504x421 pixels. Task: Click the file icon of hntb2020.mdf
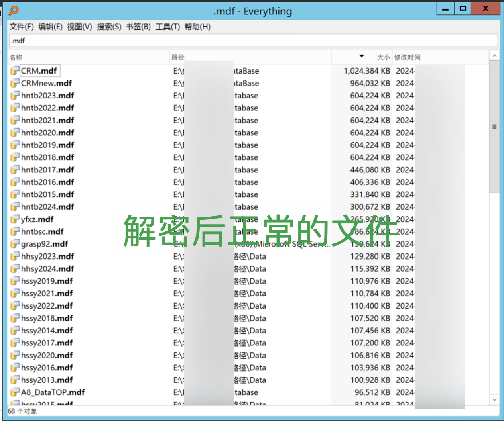pyautogui.click(x=15, y=133)
